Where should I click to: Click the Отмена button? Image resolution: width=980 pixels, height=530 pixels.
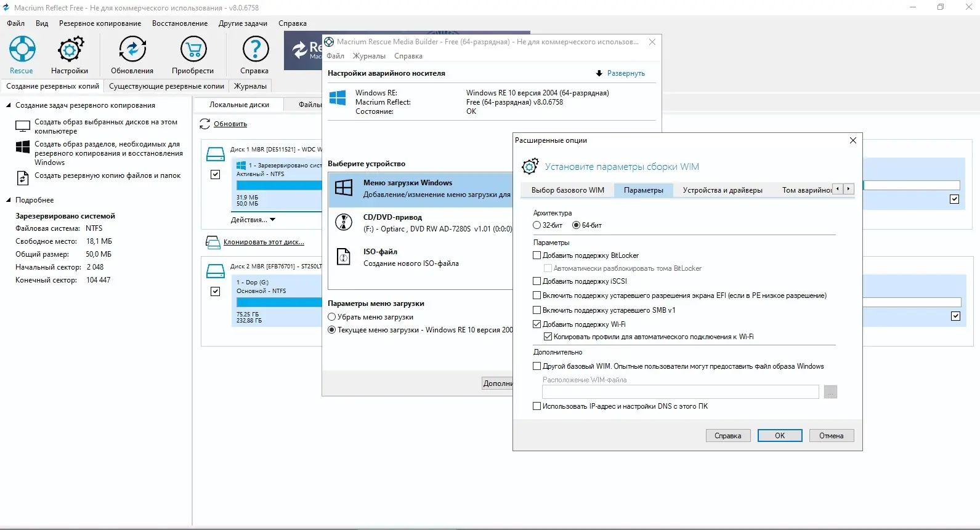pos(832,436)
